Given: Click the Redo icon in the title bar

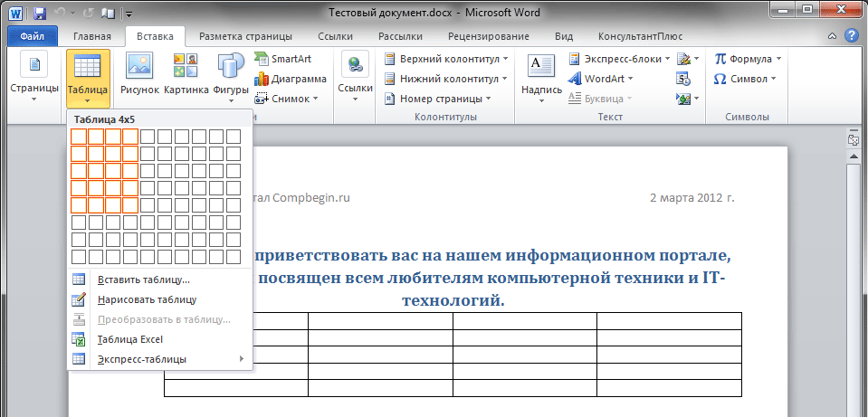Looking at the screenshot, I should (x=88, y=12).
